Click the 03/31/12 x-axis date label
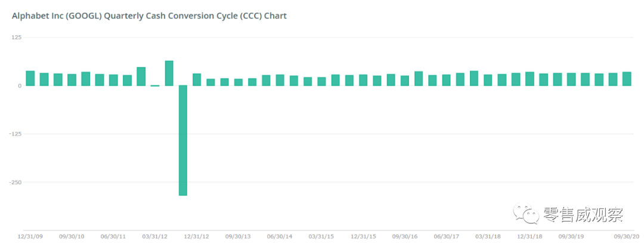 [x=155, y=236]
